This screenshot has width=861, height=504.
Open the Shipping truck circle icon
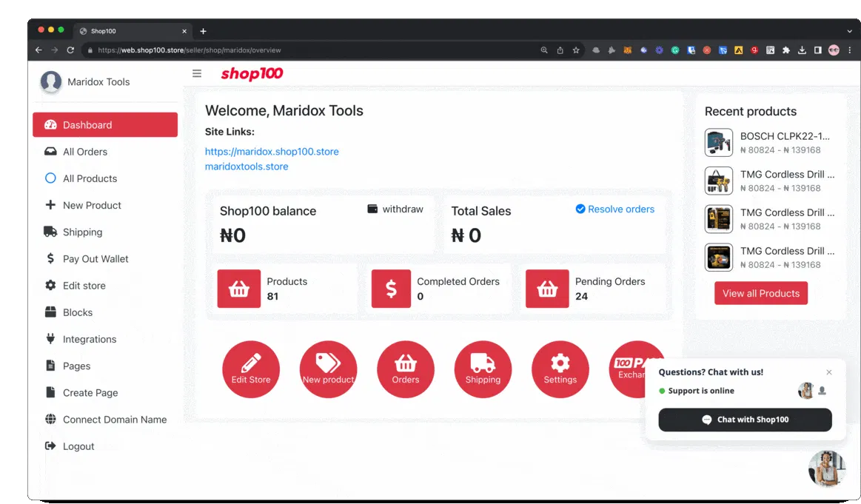(483, 369)
